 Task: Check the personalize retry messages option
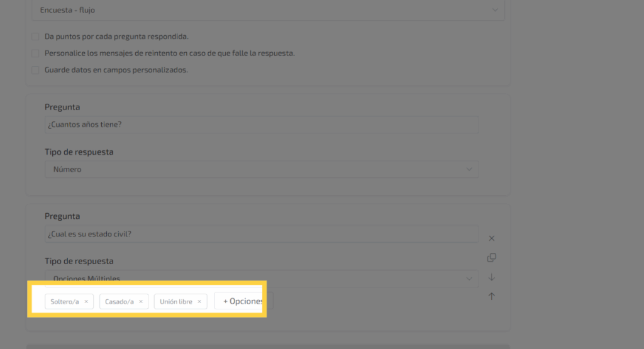pos(36,53)
